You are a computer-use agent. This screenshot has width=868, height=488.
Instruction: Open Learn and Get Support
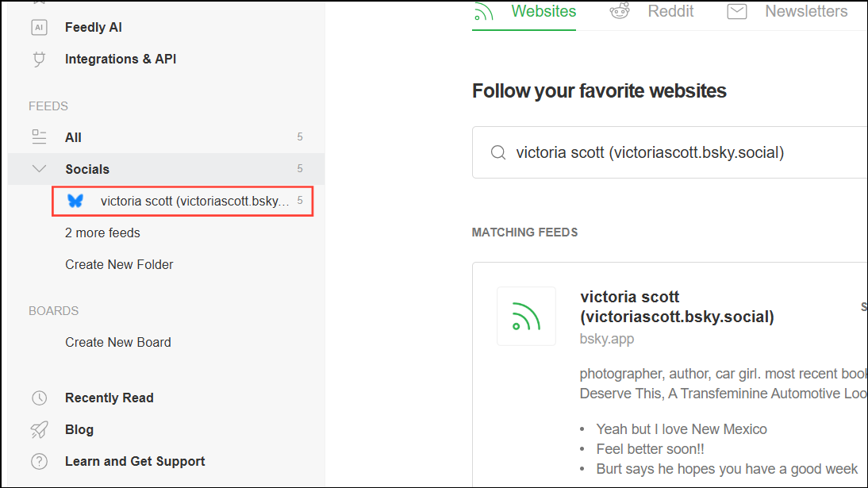135,461
